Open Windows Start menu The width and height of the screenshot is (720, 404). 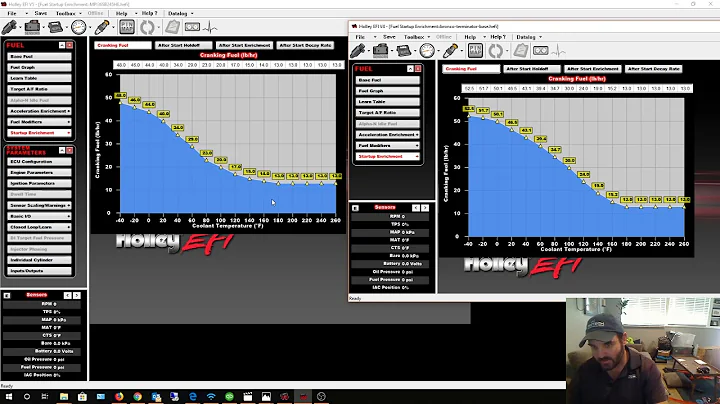click(x=9, y=397)
